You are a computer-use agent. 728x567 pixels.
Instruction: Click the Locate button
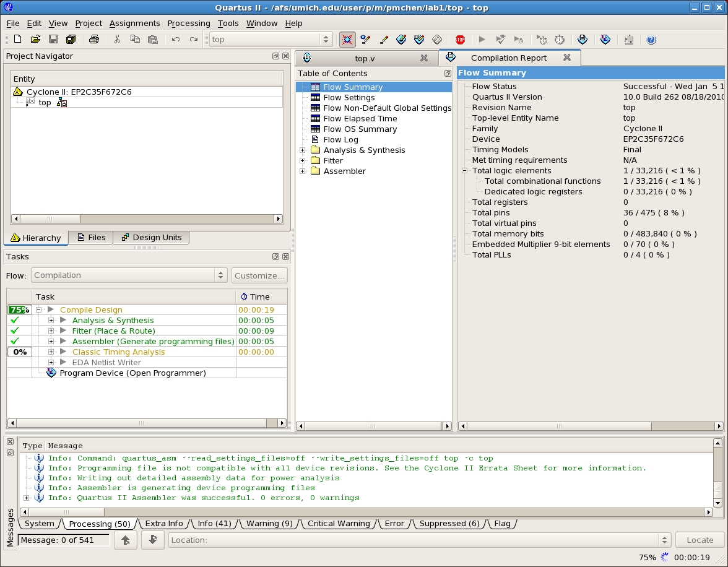(700, 540)
